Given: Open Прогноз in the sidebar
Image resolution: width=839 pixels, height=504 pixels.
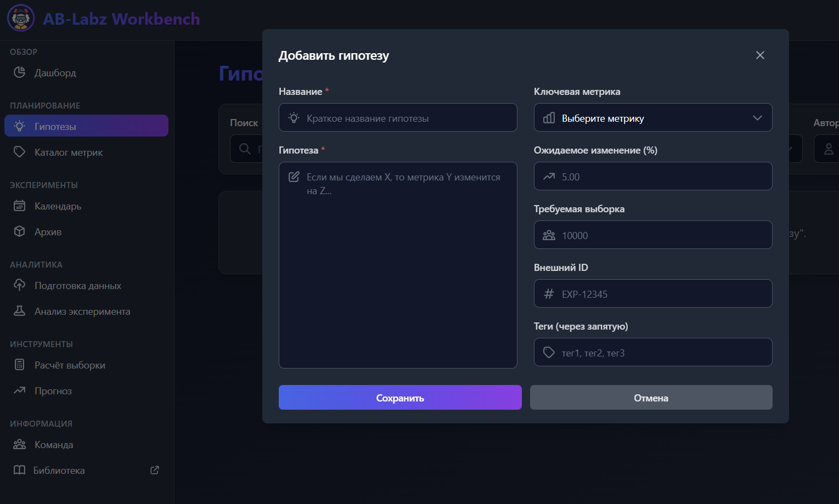Looking at the screenshot, I should (x=53, y=391).
